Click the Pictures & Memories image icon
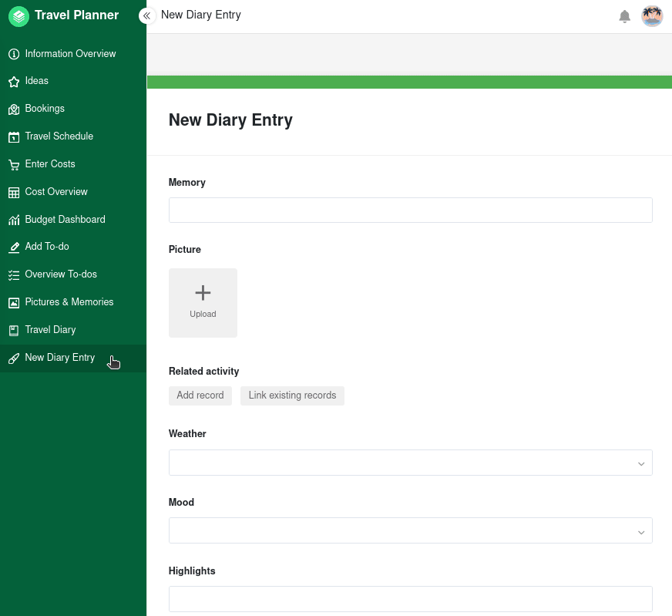This screenshot has height=616, width=672. [x=14, y=303]
